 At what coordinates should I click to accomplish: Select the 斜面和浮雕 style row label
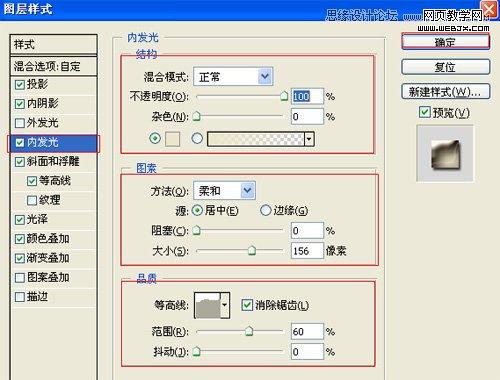[53, 162]
